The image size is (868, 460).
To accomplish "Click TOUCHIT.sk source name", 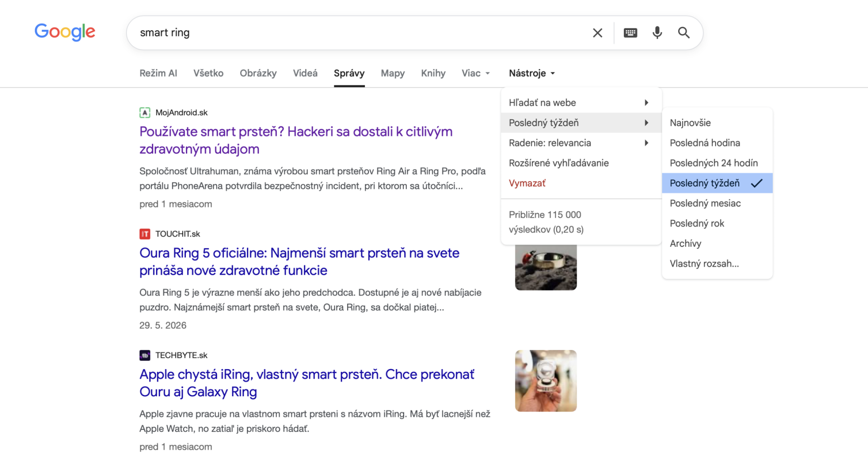I will tap(178, 234).
